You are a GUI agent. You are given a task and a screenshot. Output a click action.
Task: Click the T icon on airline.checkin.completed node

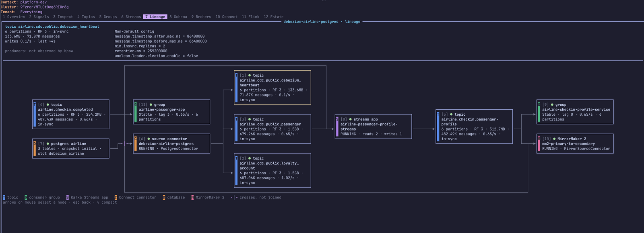click(x=35, y=104)
